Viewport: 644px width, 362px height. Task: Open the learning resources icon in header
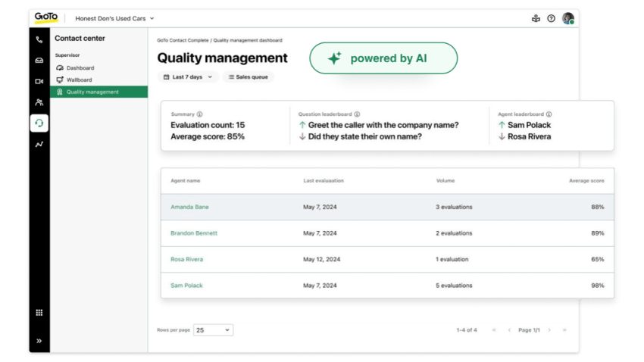(536, 18)
